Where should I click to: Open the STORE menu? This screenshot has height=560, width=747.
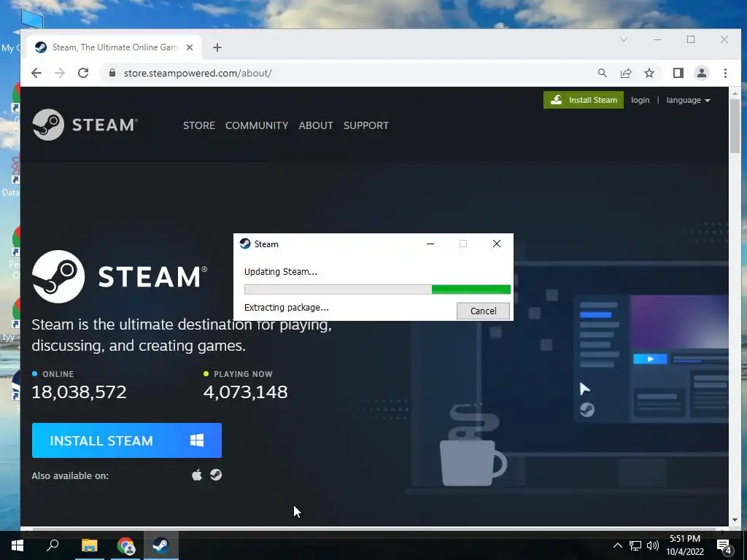click(x=198, y=125)
